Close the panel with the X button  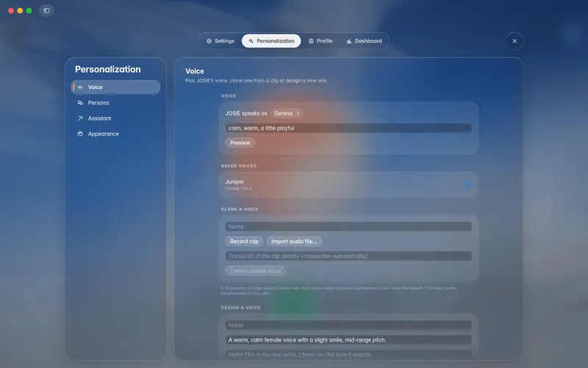(x=514, y=41)
